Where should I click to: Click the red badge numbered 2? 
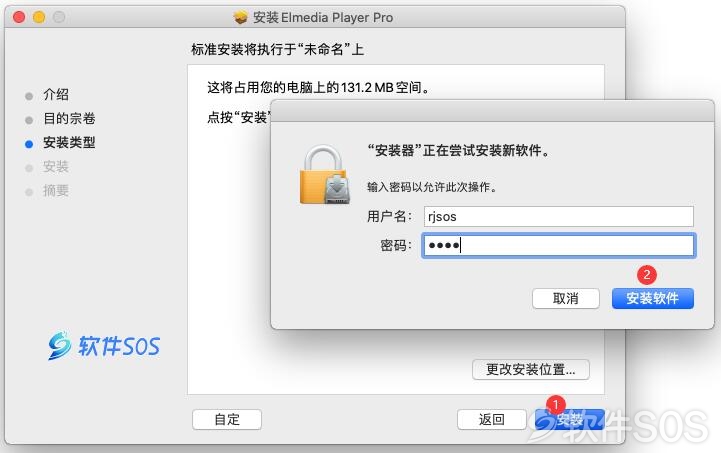(647, 275)
